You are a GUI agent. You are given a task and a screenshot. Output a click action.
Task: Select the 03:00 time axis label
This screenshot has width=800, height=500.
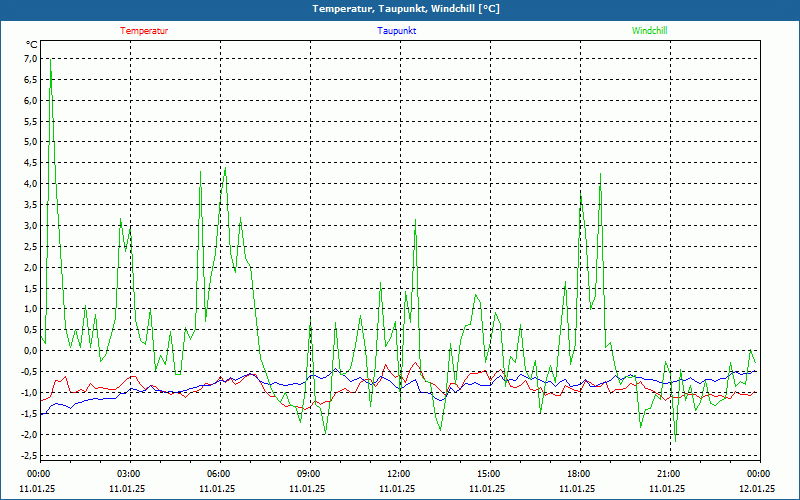tap(128, 474)
